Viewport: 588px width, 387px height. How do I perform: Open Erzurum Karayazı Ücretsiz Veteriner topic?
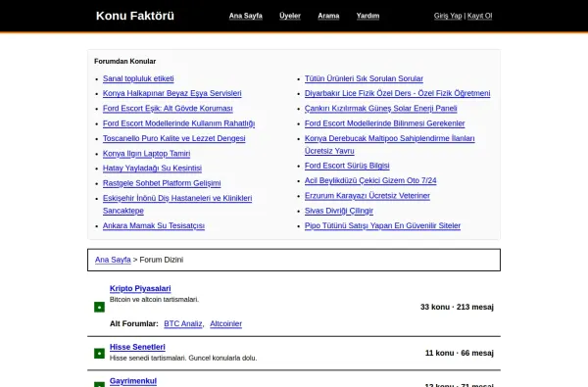(x=367, y=195)
